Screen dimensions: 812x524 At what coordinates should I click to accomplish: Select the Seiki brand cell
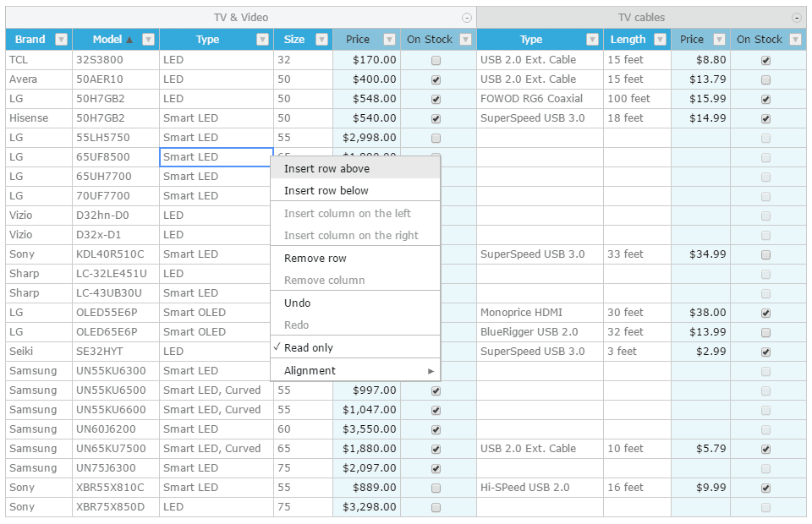tap(39, 352)
